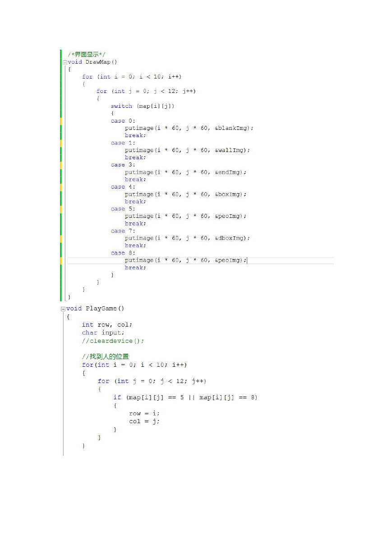Click the char input; declaration
This screenshot has width=392, height=554.
pyautogui.click(x=103, y=333)
